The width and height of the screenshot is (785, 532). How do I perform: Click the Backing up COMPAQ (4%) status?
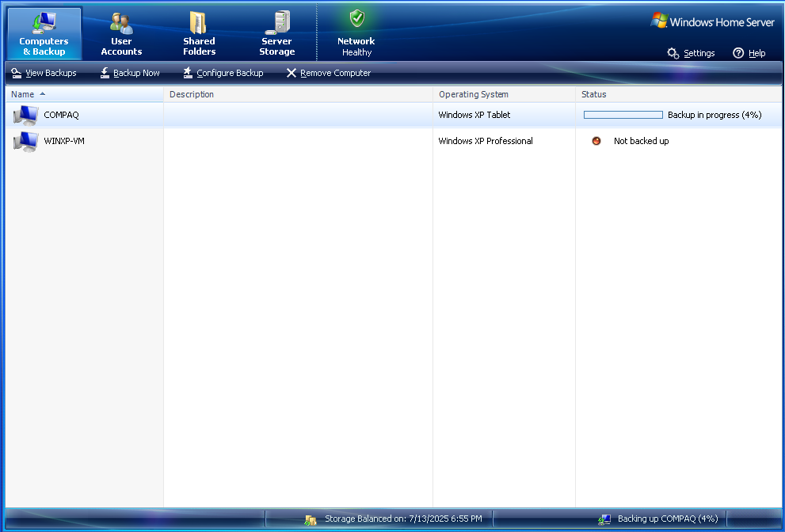tap(658, 519)
